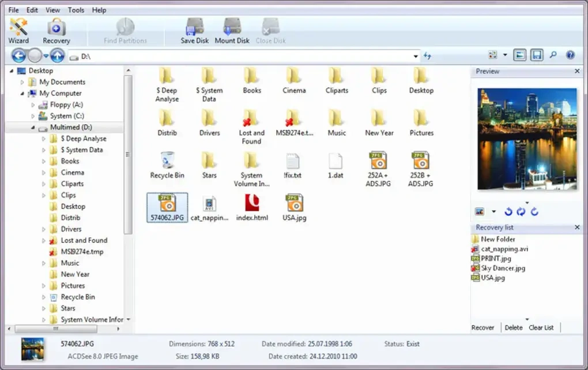Open the Tools menu
This screenshot has width=588, height=370.
click(76, 10)
